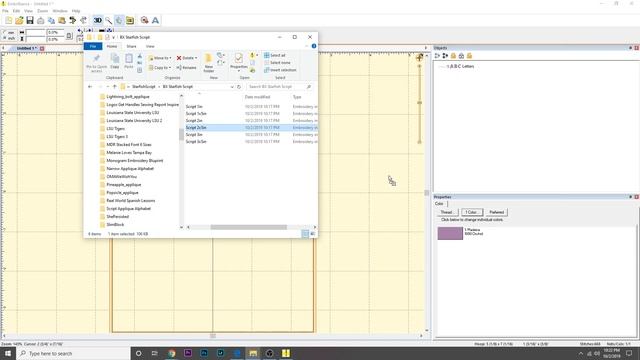Click Select none in Explorer ribbon

(x=277, y=62)
